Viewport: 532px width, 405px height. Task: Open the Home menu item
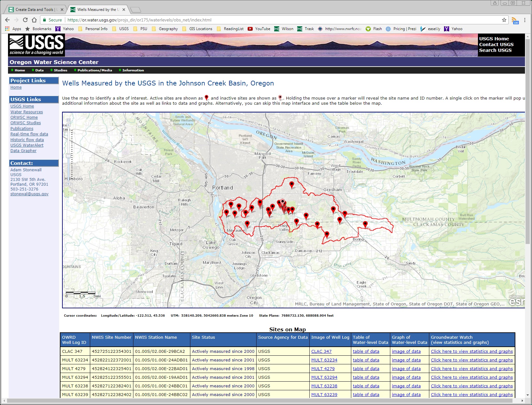pos(20,70)
